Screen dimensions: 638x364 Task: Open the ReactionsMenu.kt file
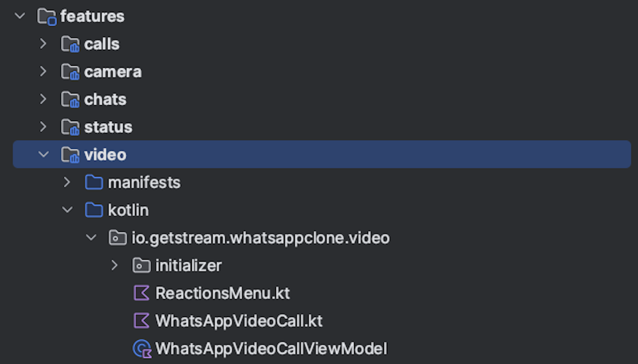coord(223,293)
